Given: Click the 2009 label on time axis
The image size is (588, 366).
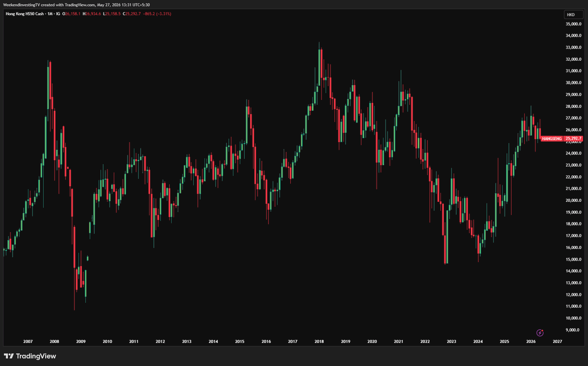Looking at the screenshot, I should point(81,342).
